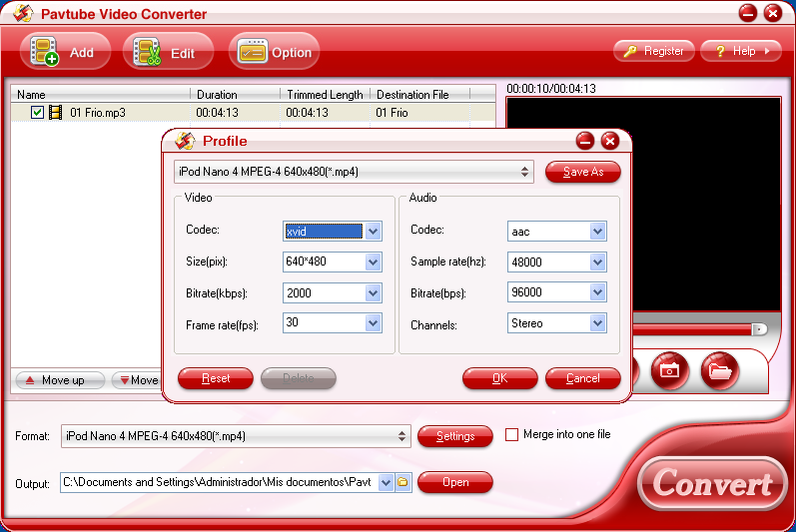The width and height of the screenshot is (796, 532).
Task: Open the Option settings button
Action: tap(274, 52)
